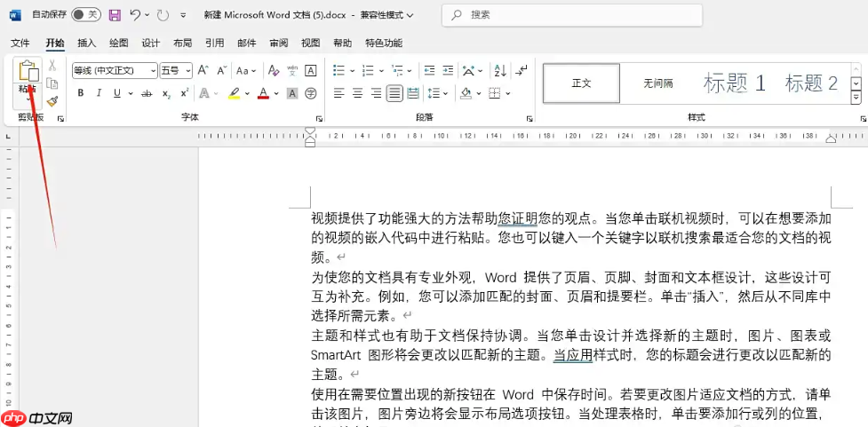
Task: Click the Paste clipboard icon
Action: [x=28, y=71]
